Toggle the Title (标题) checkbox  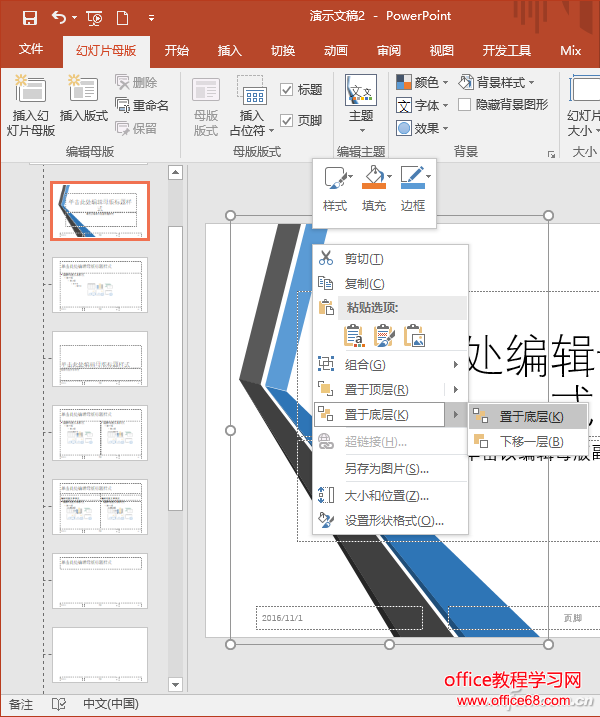tap(287, 90)
